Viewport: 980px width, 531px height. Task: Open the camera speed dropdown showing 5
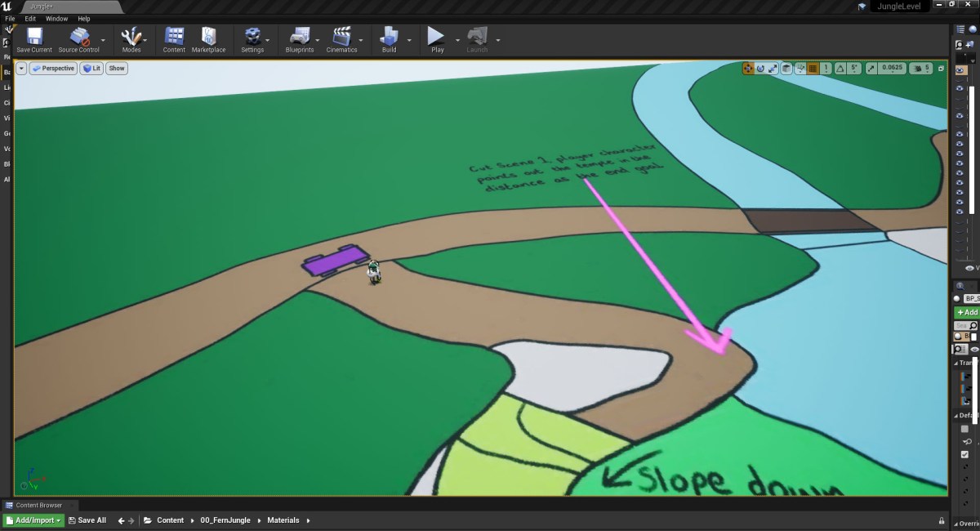tap(920, 69)
